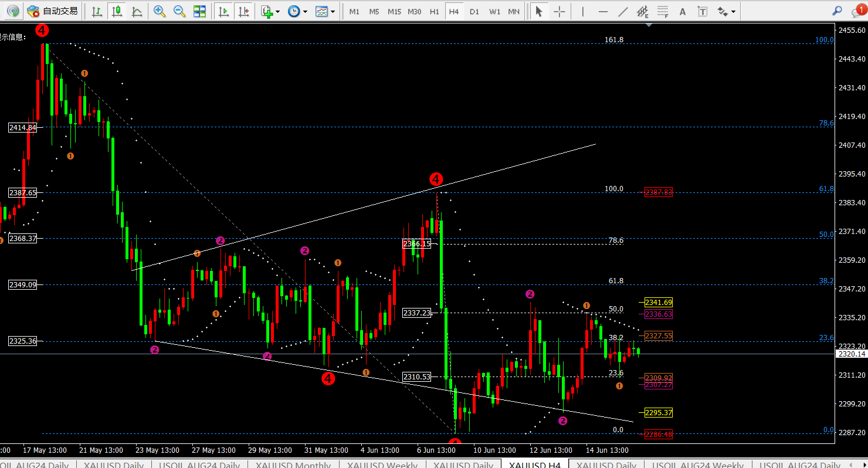This screenshot has height=468, width=868.
Task: Set timeframe to D1
Action: point(474,11)
